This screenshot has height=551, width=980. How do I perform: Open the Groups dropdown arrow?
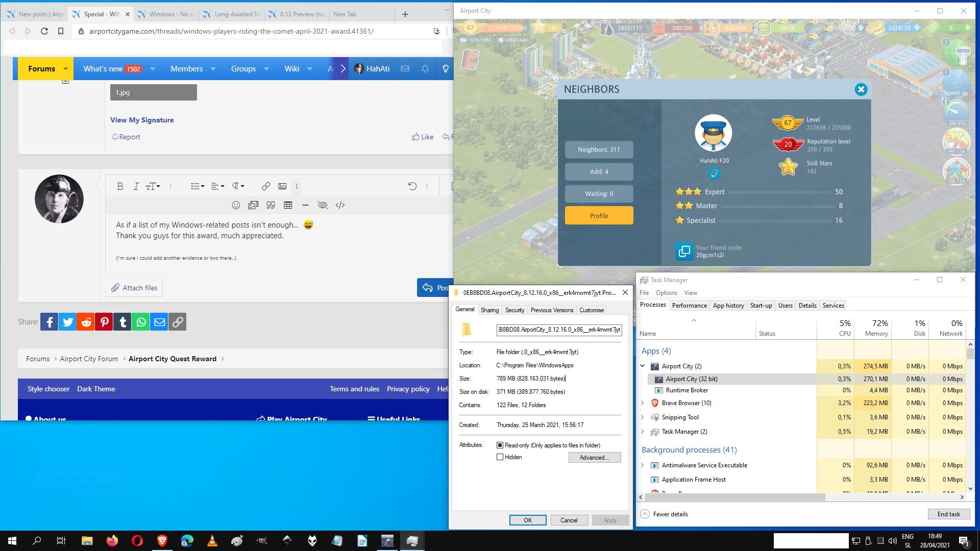coord(266,69)
